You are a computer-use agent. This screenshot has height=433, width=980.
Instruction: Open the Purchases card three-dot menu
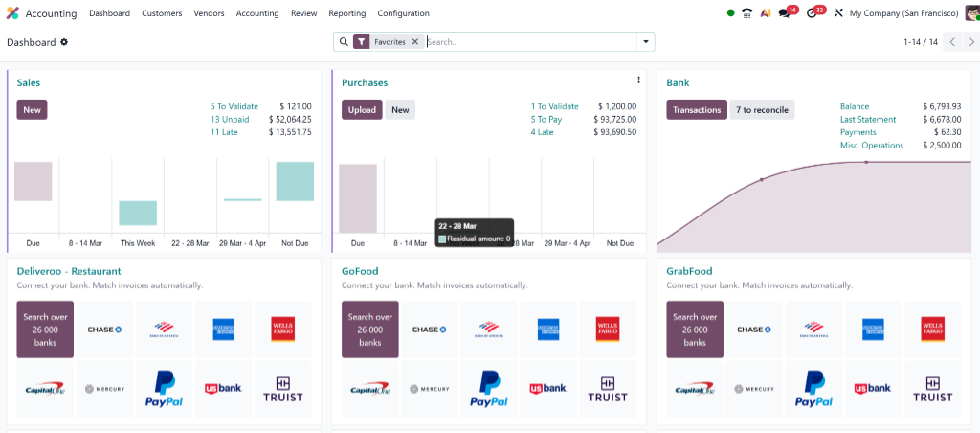tap(639, 80)
